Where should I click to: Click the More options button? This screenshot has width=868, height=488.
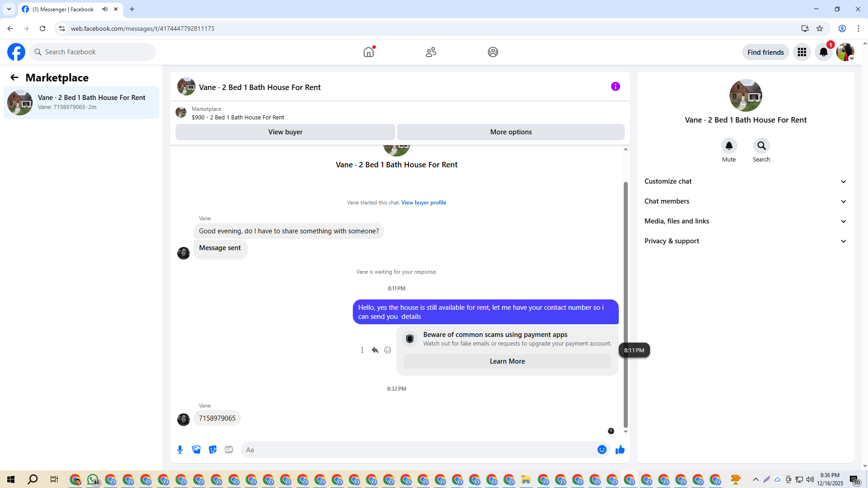click(x=511, y=132)
